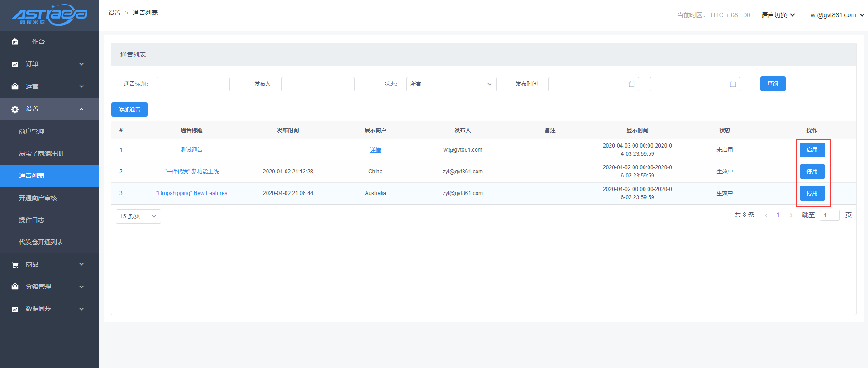Go to 操作日志 menu item
The width and height of the screenshot is (868, 368).
pyautogui.click(x=32, y=220)
